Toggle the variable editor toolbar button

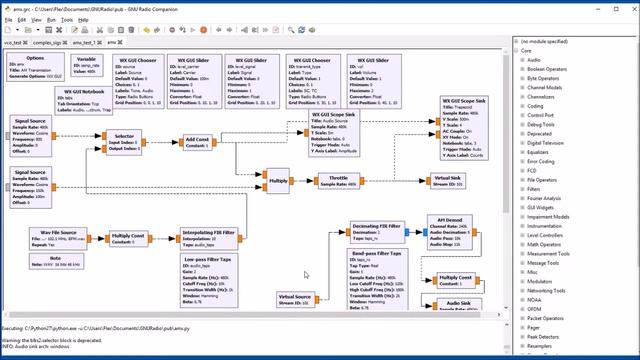(74, 30)
